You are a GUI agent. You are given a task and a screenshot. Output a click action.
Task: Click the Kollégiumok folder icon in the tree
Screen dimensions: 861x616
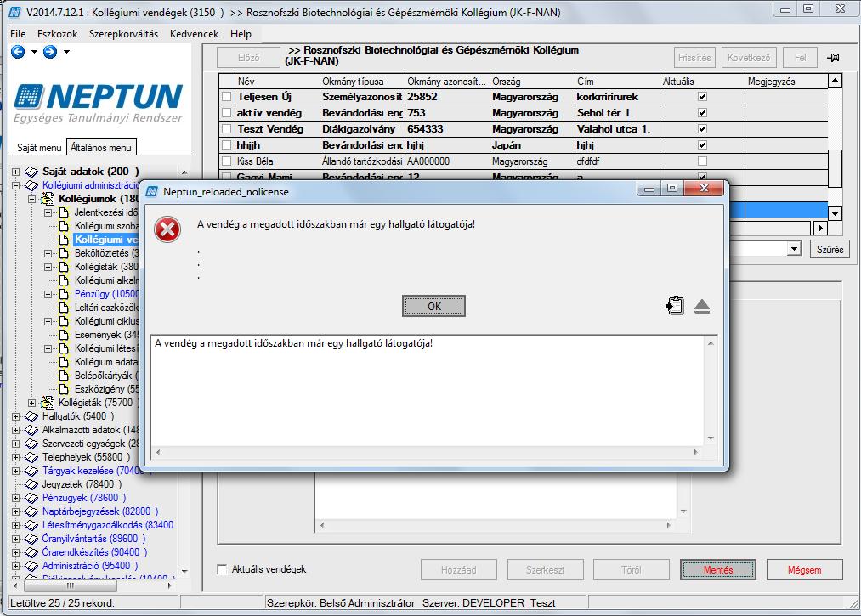point(48,198)
